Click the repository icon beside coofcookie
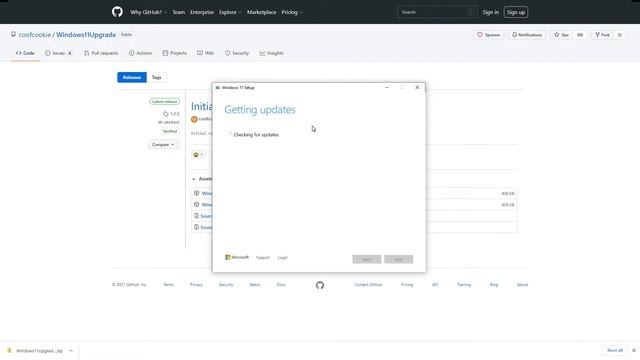The image size is (640, 360). coord(13,35)
